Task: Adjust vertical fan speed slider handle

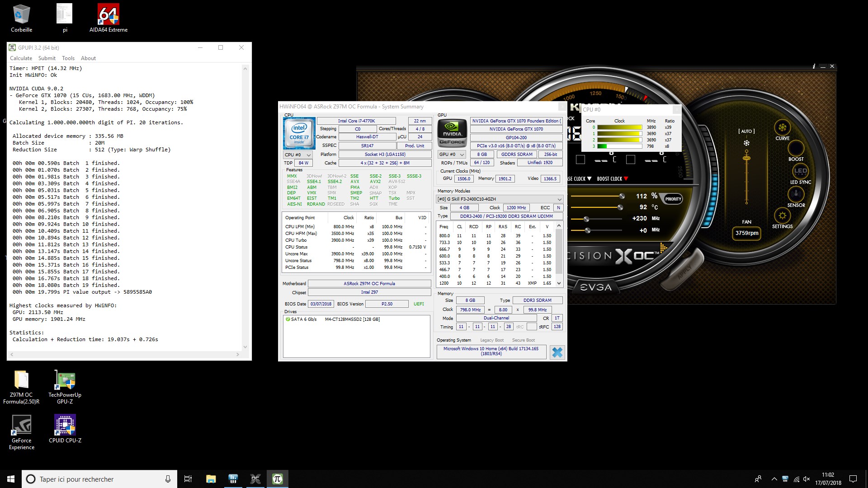Action: click(746, 158)
